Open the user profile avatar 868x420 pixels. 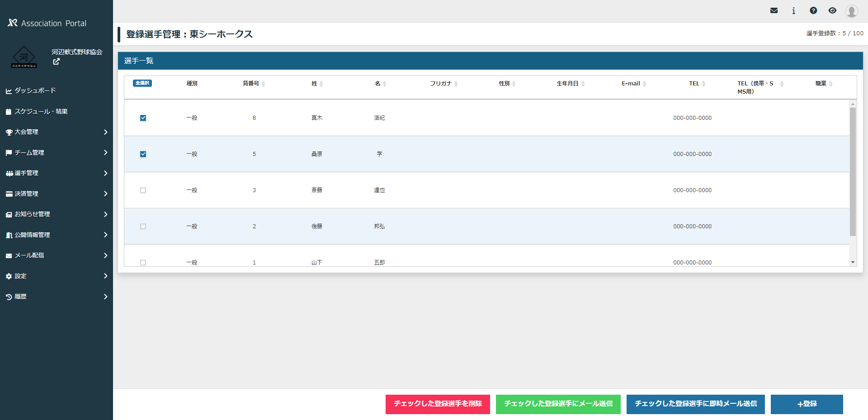[851, 11]
